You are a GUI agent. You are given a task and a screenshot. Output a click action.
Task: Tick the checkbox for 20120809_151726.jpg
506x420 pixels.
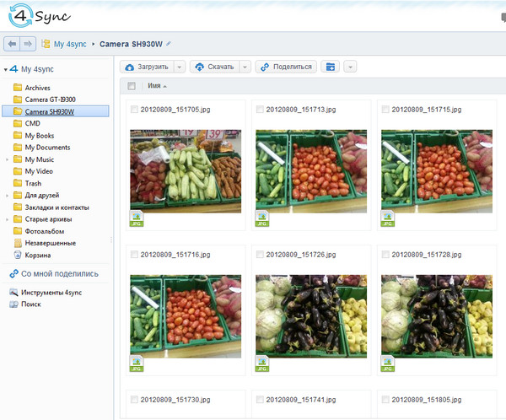[260, 254]
